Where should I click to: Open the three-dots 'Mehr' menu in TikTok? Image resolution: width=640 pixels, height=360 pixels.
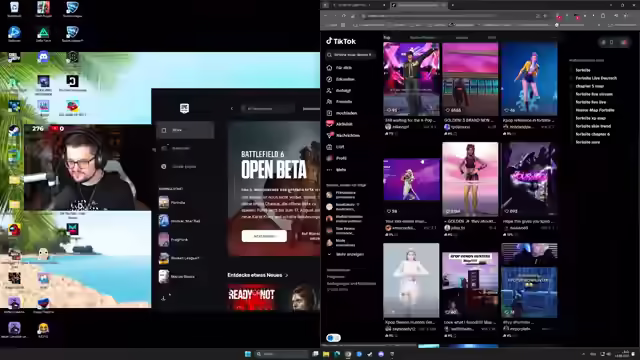click(x=329, y=170)
